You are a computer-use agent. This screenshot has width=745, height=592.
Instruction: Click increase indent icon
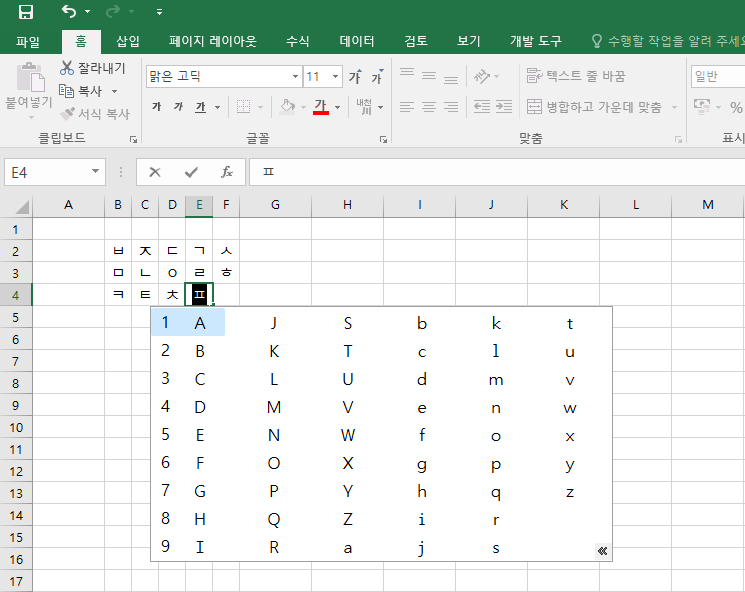click(504, 107)
